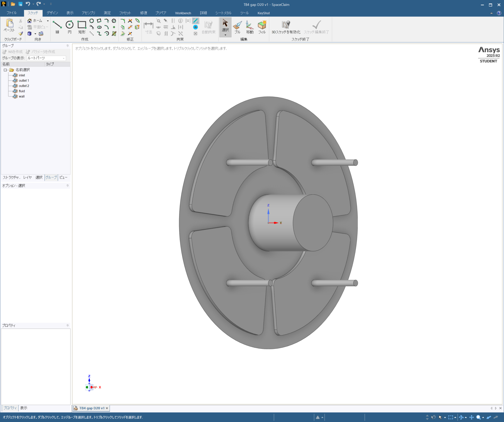The height and width of the screenshot is (422, 504).
Task: Pin the グループ panel with pushpin
Action: coord(67,46)
